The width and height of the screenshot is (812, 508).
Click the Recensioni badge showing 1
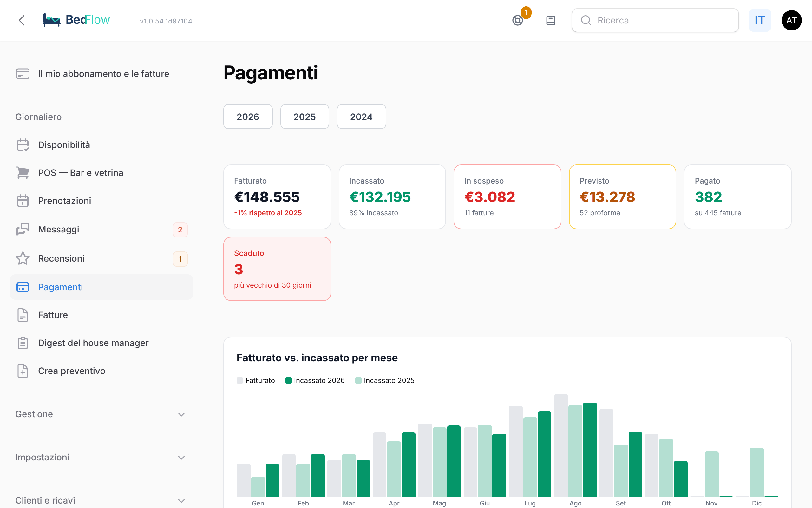point(180,259)
